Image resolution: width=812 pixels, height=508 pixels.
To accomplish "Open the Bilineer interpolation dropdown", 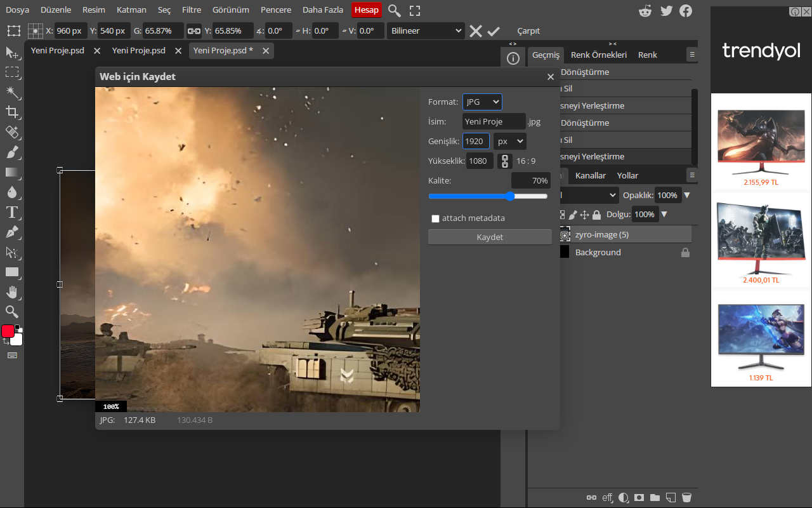I will tap(426, 30).
